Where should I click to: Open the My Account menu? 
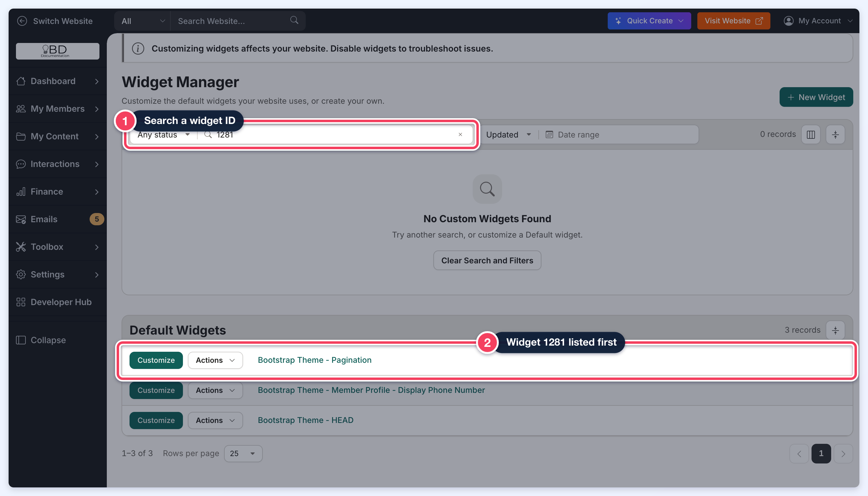818,21
